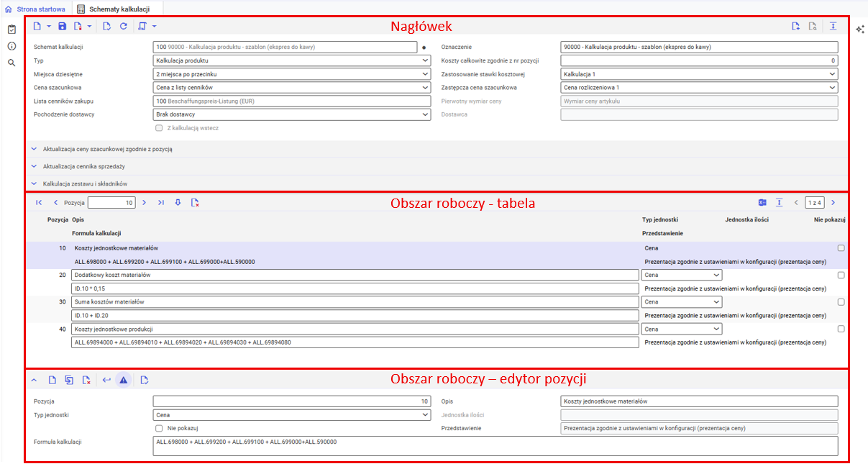Click the 'Oznaczenie' input field
The image size is (868, 469).
pos(699,47)
